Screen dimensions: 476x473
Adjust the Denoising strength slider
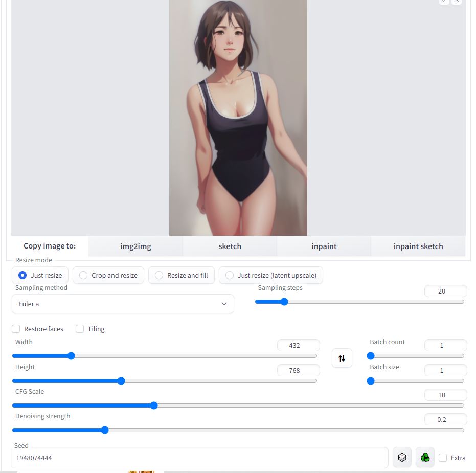pyautogui.click(x=238, y=430)
